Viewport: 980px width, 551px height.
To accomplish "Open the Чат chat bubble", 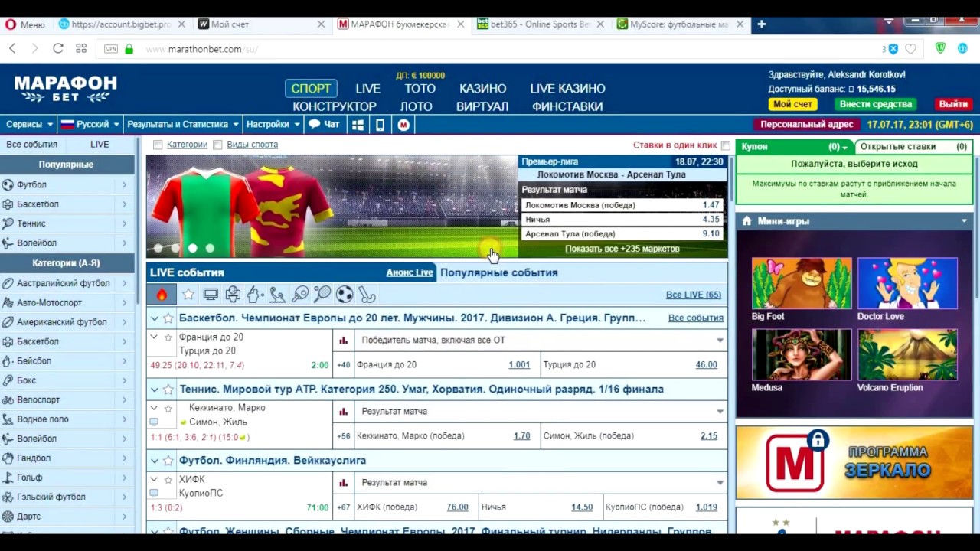I will (323, 124).
